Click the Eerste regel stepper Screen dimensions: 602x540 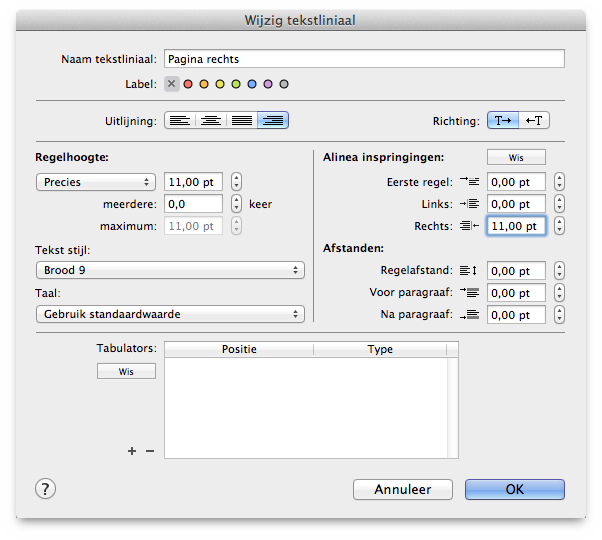click(559, 182)
